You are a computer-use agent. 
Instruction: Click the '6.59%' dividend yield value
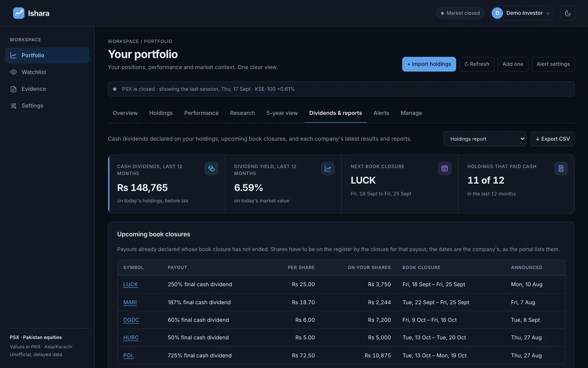(248, 188)
